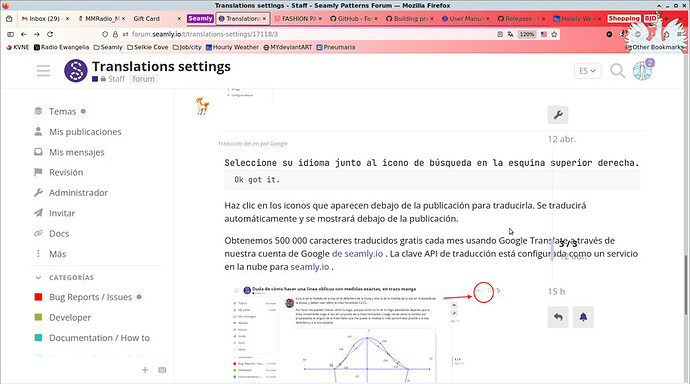Viewport: 690px width, 384px height.
Task: Switch to the User Manual tab
Action: pos(466,18)
